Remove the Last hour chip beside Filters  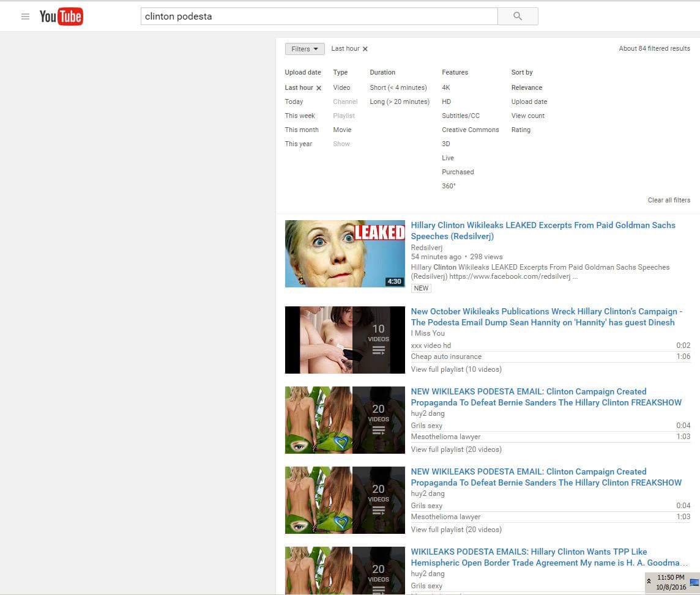coord(365,49)
